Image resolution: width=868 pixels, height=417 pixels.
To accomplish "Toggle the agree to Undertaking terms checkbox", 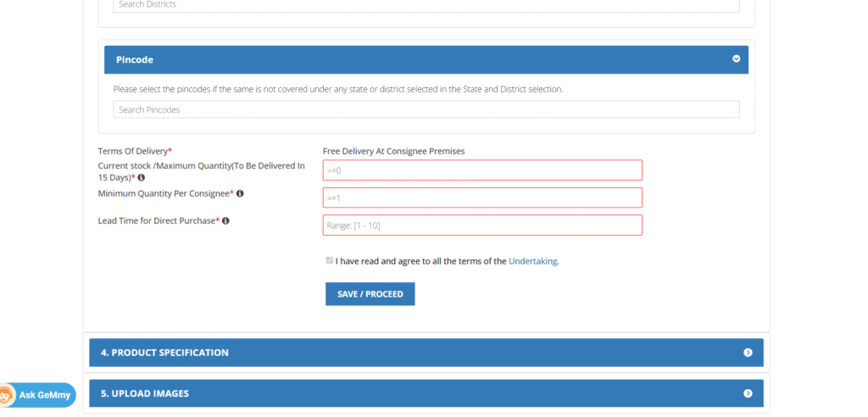I will [330, 260].
